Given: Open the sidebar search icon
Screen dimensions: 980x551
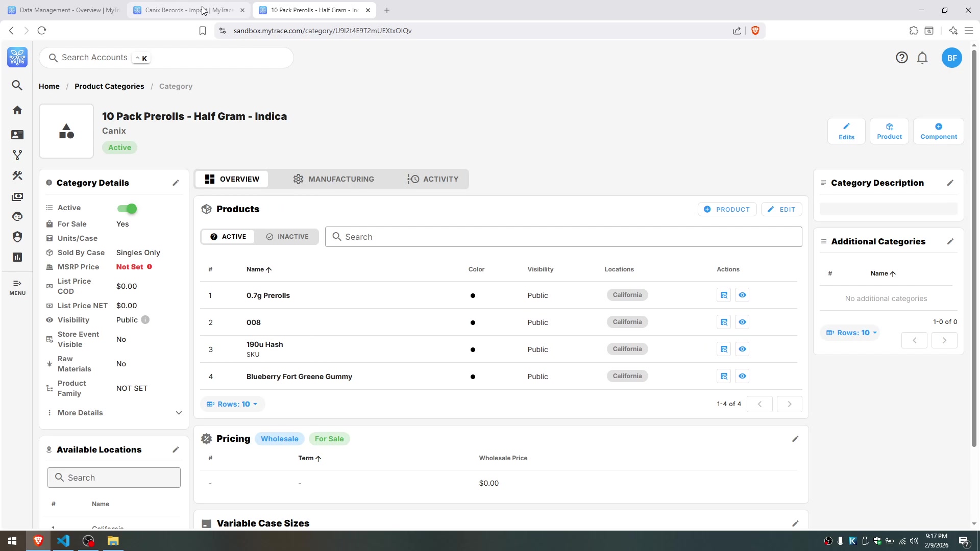Looking at the screenshot, I should (17, 85).
